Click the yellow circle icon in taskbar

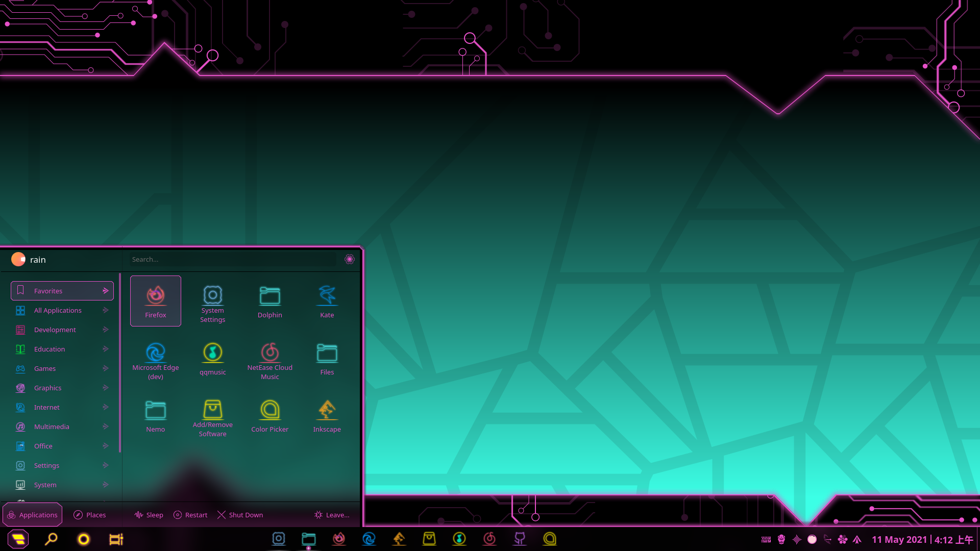click(84, 539)
